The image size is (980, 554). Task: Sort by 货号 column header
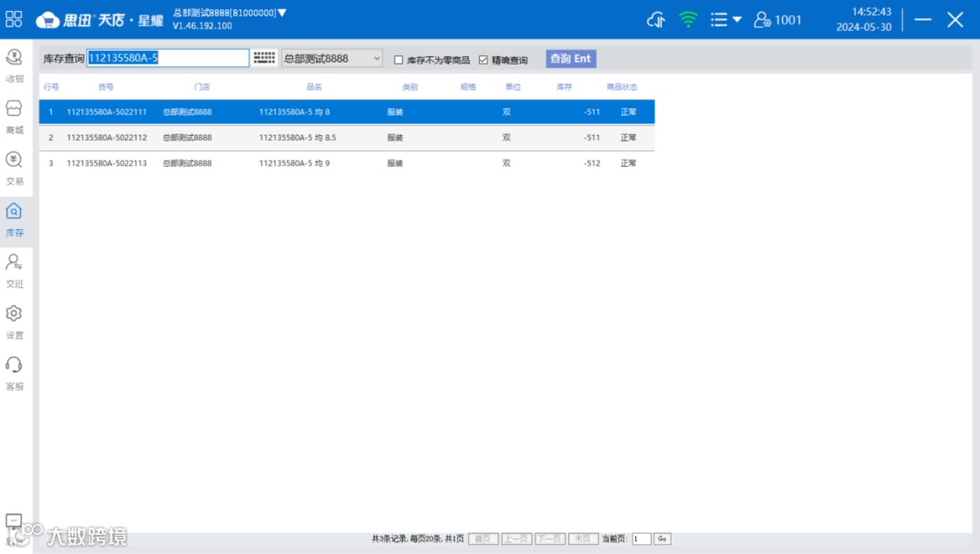click(105, 87)
